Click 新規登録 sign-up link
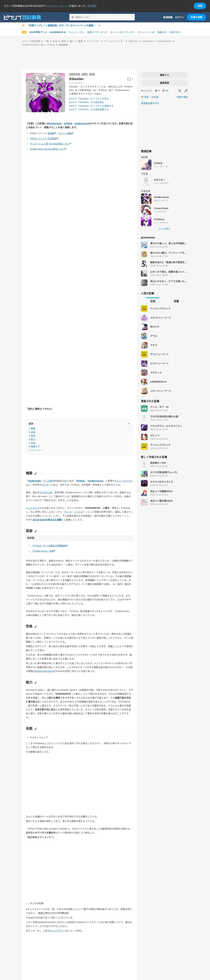 tap(168, 17)
